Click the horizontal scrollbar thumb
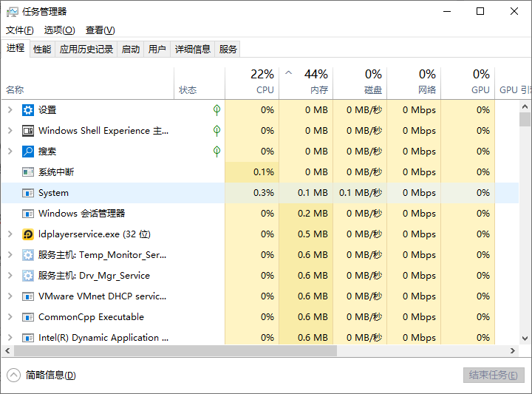The height and width of the screenshot is (394, 532). (175, 351)
